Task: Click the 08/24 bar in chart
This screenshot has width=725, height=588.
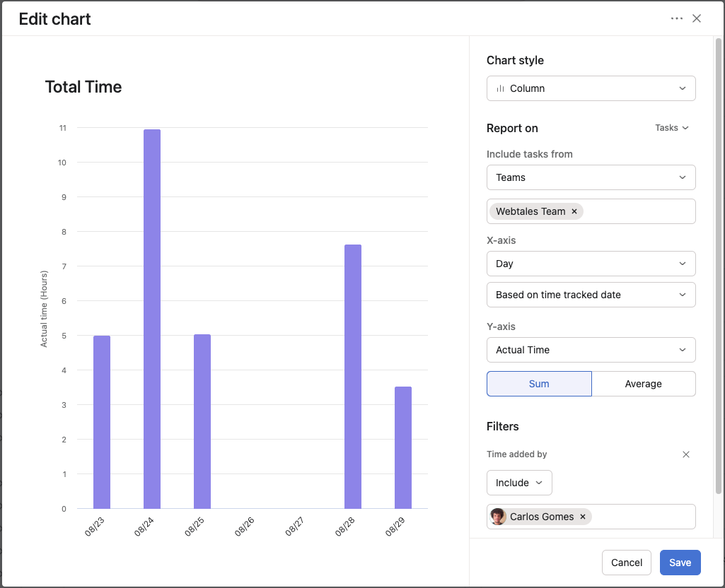Action: click(x=152, y=318)
